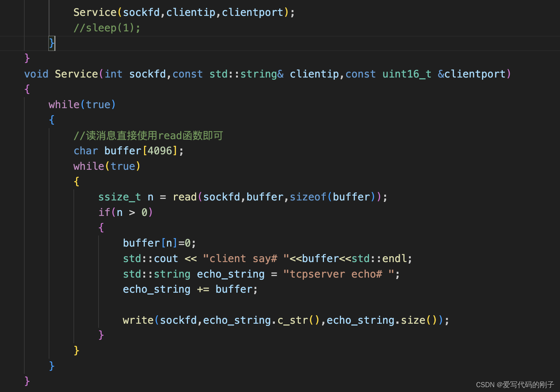Click echo_string.size() in write call

(382, 320)
